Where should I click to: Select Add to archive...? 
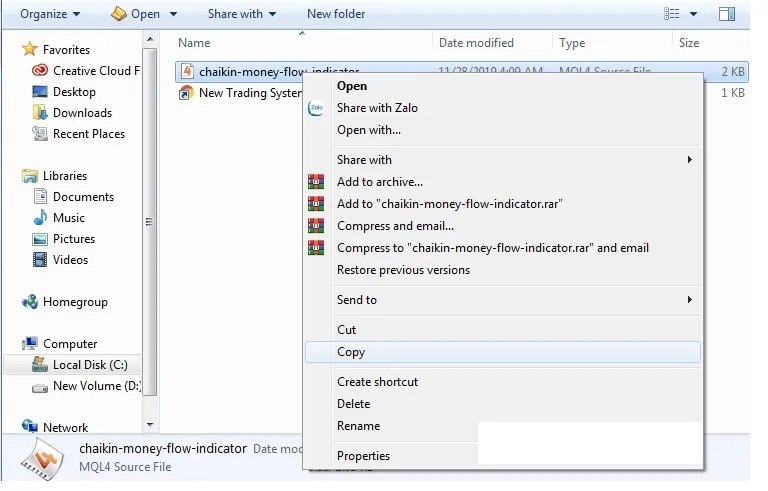504,182
